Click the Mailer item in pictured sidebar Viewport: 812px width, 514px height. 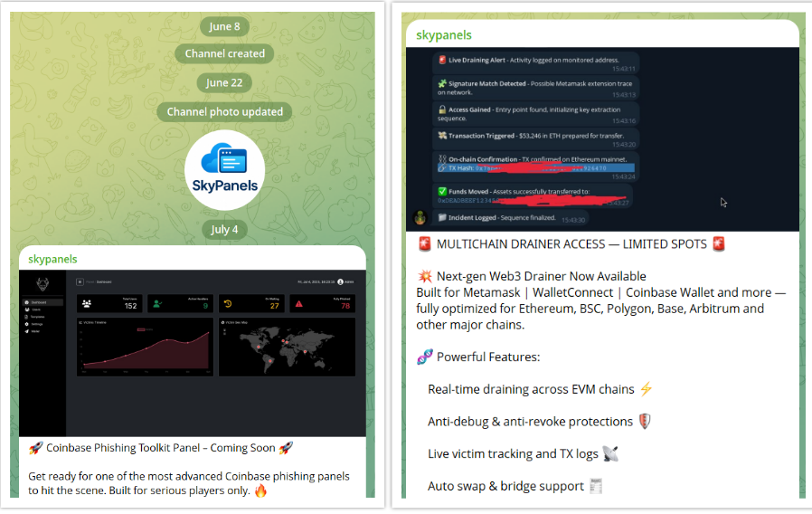click(33, 331)
